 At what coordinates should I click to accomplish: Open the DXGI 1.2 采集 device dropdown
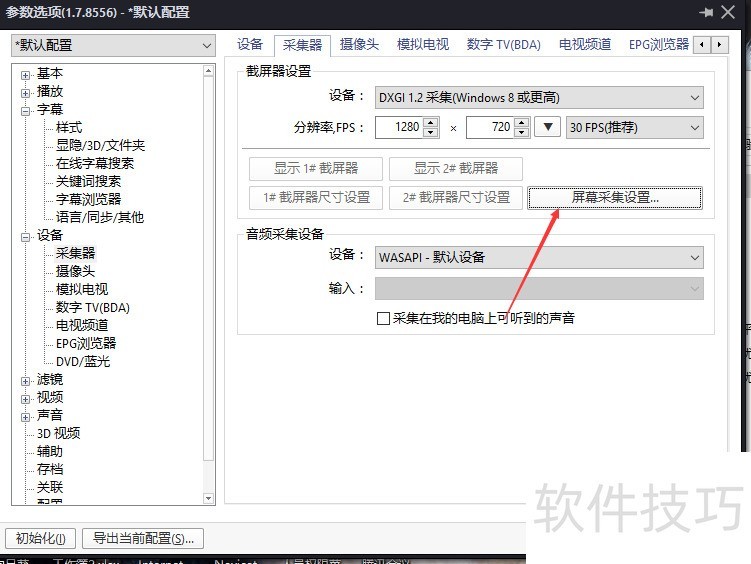[x=539, y=97]
